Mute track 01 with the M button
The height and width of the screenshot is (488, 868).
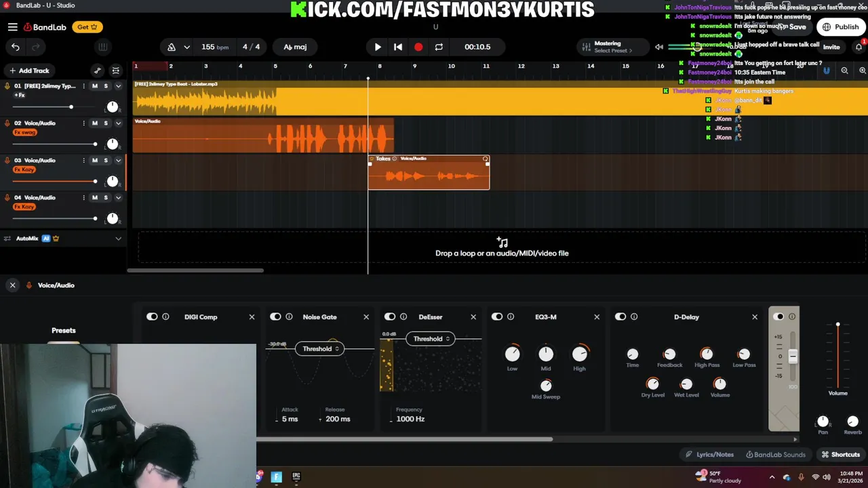click(95, 86)
